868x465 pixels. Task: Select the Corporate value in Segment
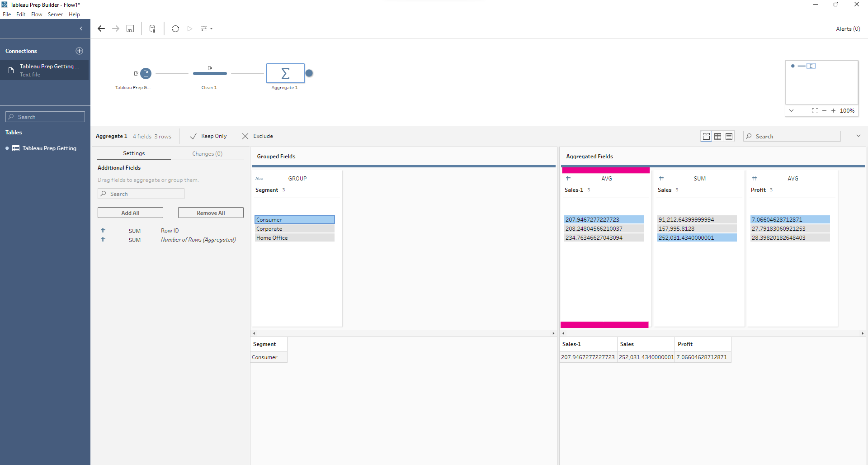[295, 228]
